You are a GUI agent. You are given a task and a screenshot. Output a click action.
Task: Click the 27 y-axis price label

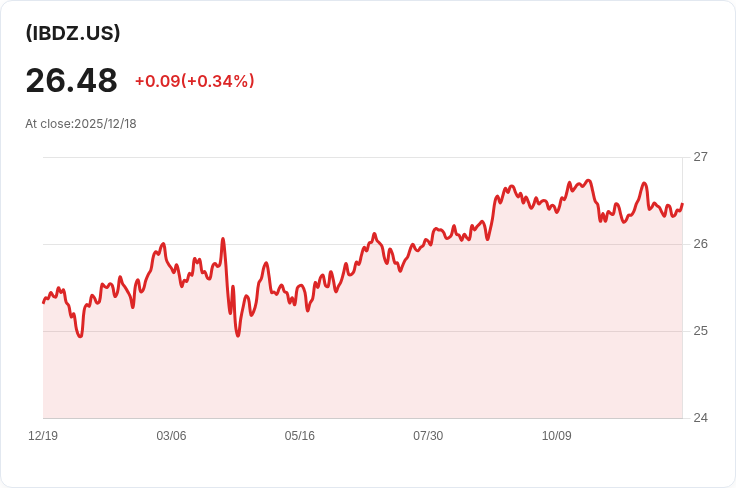pos(700,157)
